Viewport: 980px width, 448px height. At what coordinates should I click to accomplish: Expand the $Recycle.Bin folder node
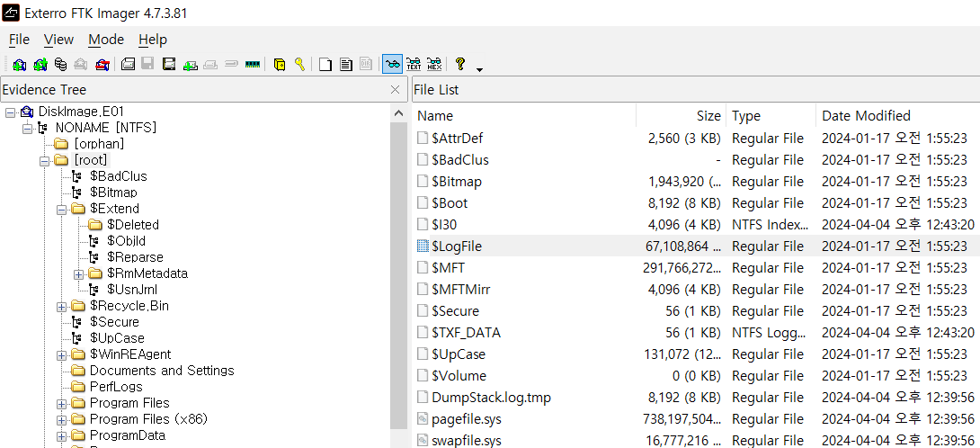[61, 307]
